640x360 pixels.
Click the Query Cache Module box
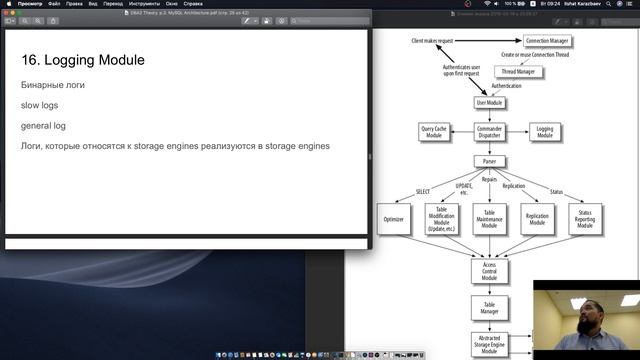(433, 132)
